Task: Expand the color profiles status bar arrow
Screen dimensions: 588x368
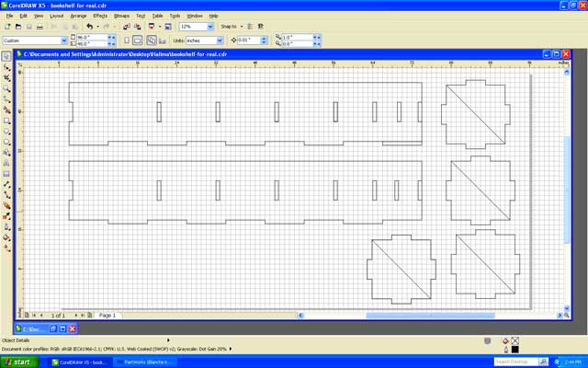Action: tap(231, 349)
